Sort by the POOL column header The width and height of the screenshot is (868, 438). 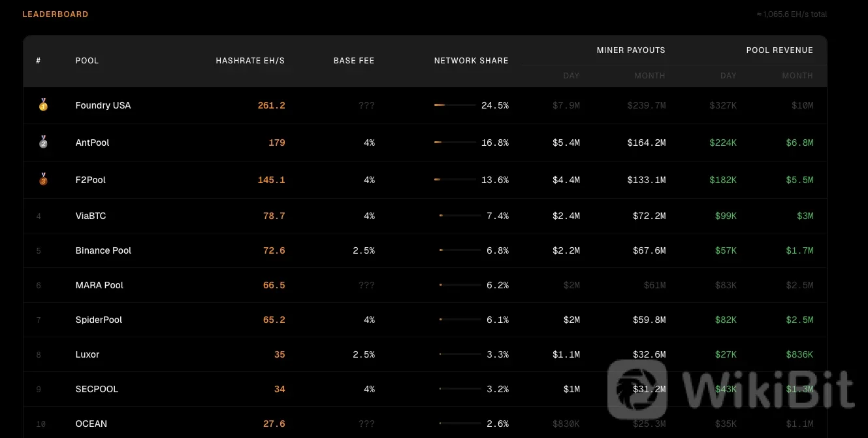click(x=87, y=61)
